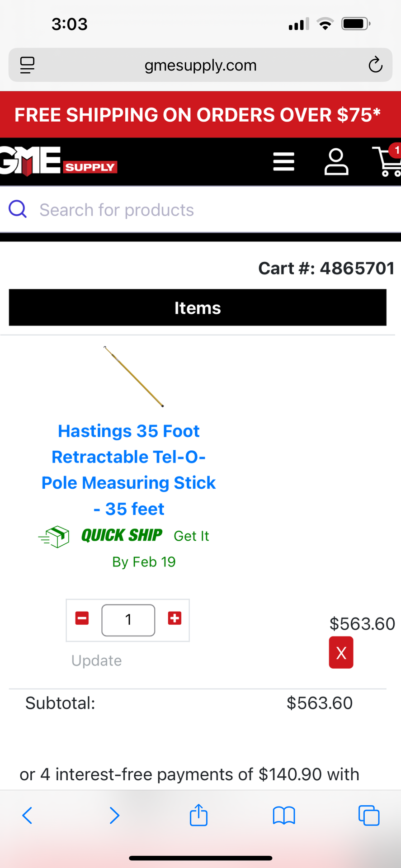Remove item with red X button
Viewport: 401px width, 868px height.
pos(341,652)
